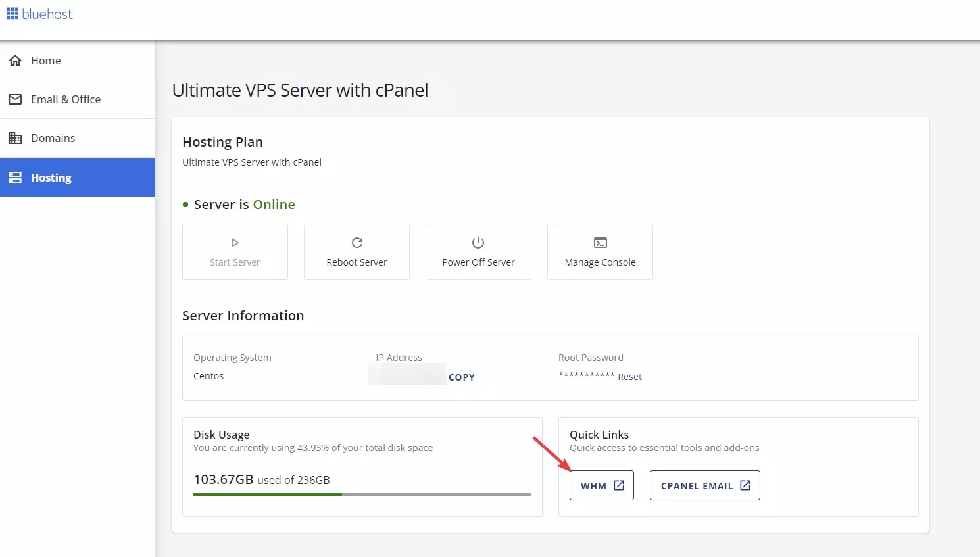The image size is (980, 557).
Task: Click the blurred IP address value
Action: coord(408,375)
